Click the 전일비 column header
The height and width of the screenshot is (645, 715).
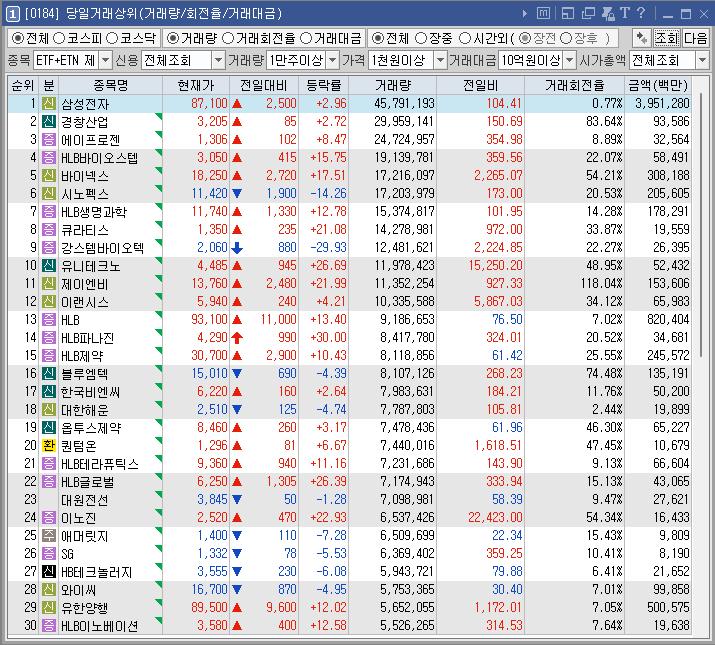[481, 85]
